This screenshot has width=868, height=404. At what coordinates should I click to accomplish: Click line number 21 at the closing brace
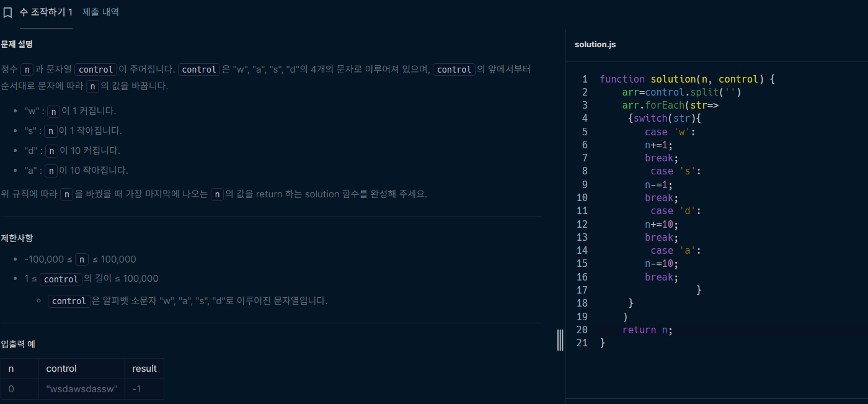coord(582,343)
